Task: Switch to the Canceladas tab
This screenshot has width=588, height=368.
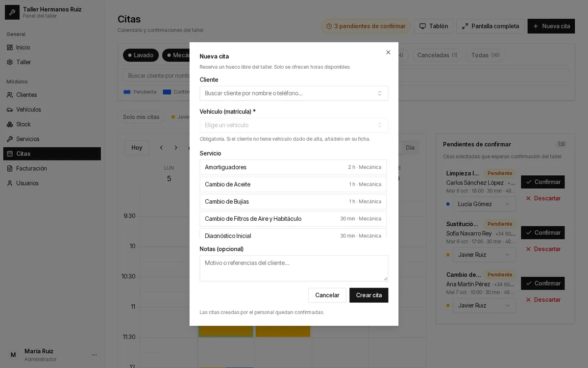Action: pos(437,55)
